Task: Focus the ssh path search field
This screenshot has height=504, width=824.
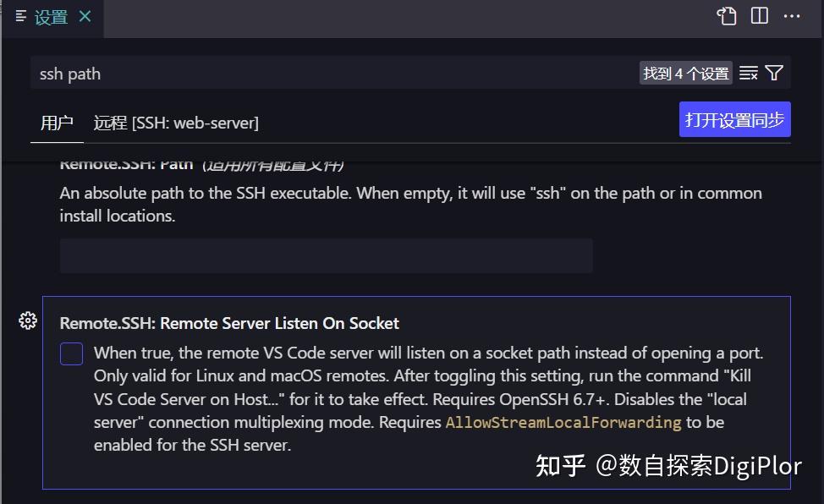Action: pos(338,74)
